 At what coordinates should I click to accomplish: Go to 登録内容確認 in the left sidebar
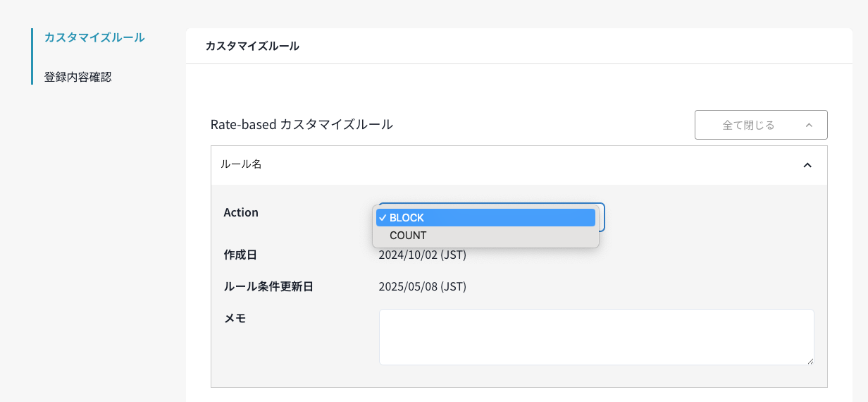click(77, 77)
